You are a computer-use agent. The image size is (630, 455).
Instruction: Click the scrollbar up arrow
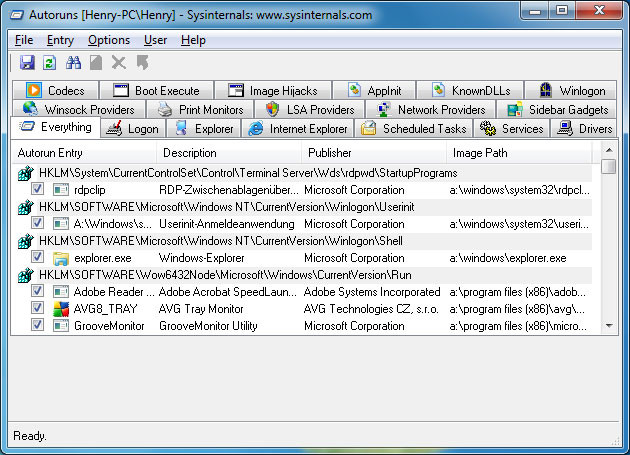tap(610, 150)
